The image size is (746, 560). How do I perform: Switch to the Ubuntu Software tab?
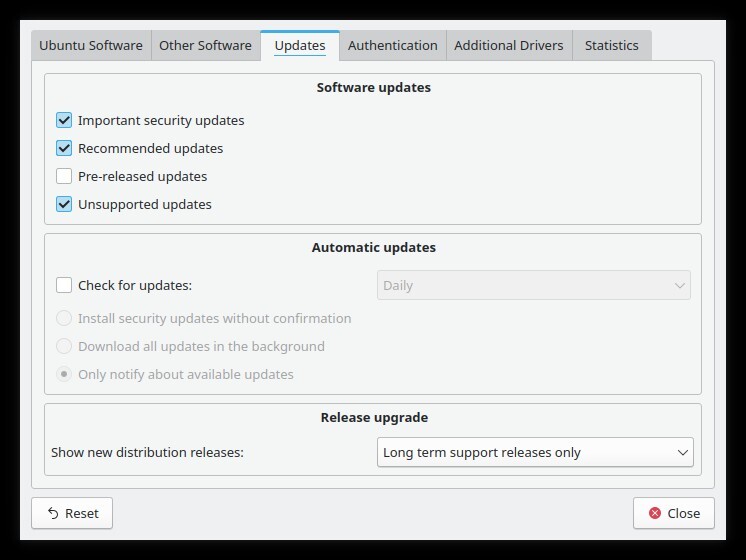(x=91, y=46)
